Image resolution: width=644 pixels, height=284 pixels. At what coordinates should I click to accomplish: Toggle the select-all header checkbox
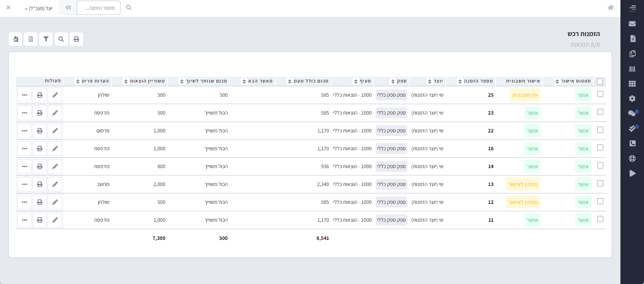600,82
